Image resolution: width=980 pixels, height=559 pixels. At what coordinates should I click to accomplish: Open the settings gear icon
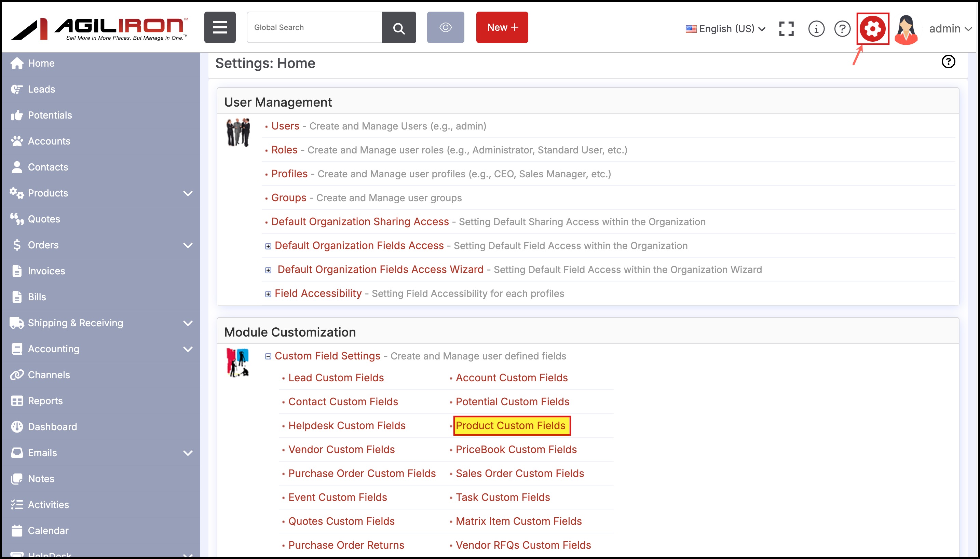872,29
